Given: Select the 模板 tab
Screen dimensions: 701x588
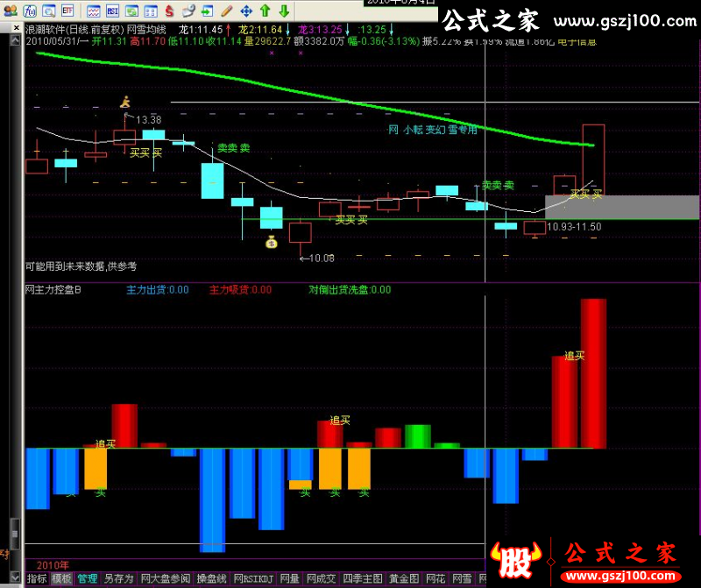Looking at the screenshot, I should (61, 578).
